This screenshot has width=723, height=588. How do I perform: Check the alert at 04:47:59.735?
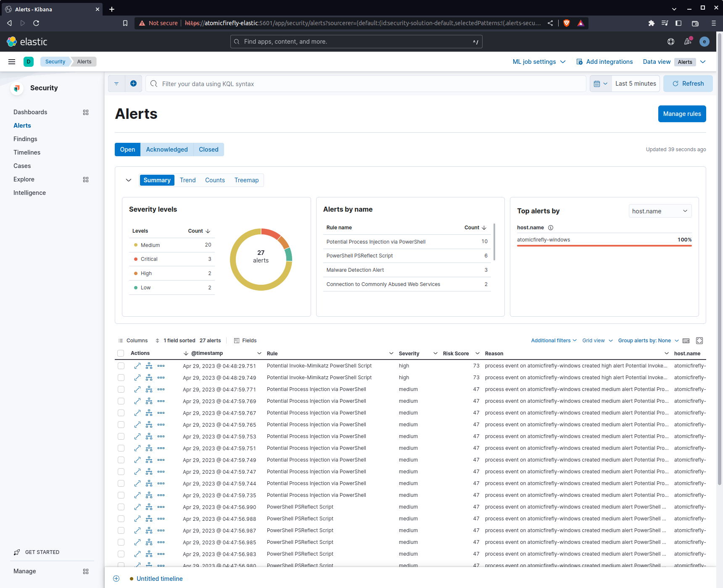[x=121, y=495]
